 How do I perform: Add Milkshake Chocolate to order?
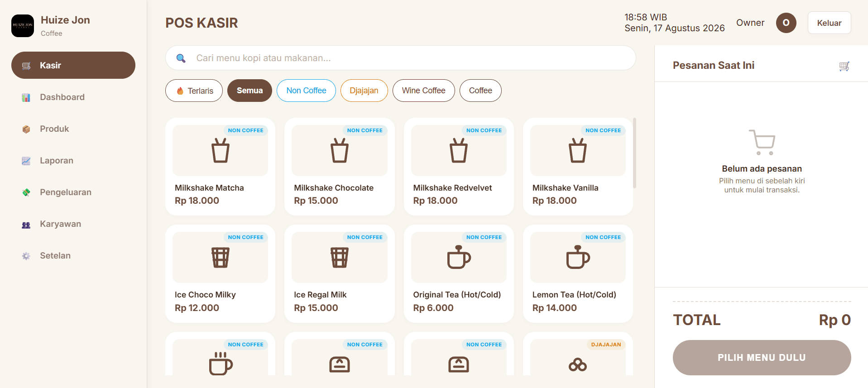tap(340, 167)
